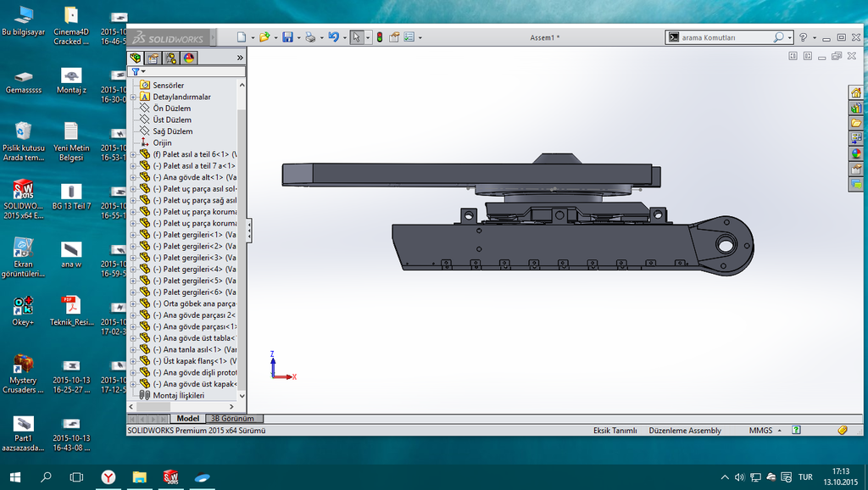Switch to the Model tab
868x490 pixels.
point(187,419)
